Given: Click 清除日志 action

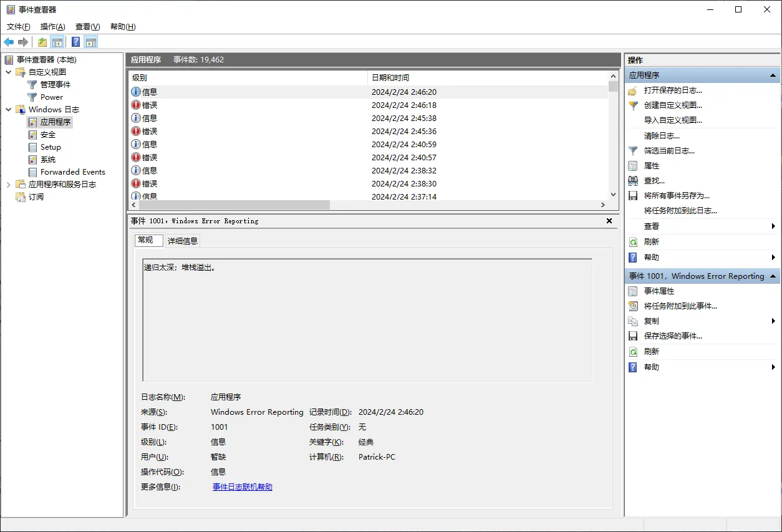Looking at the screenshot, I should [x=662, y=135].
